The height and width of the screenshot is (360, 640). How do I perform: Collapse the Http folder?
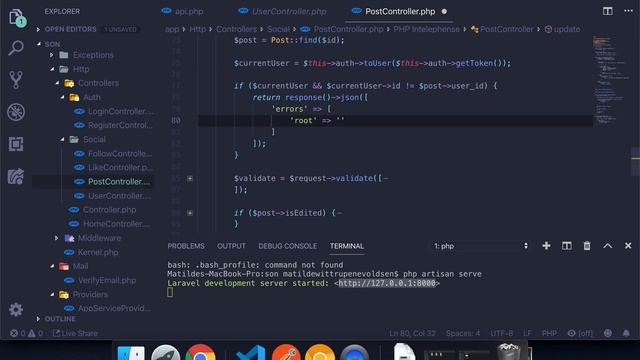coord(52,69)
